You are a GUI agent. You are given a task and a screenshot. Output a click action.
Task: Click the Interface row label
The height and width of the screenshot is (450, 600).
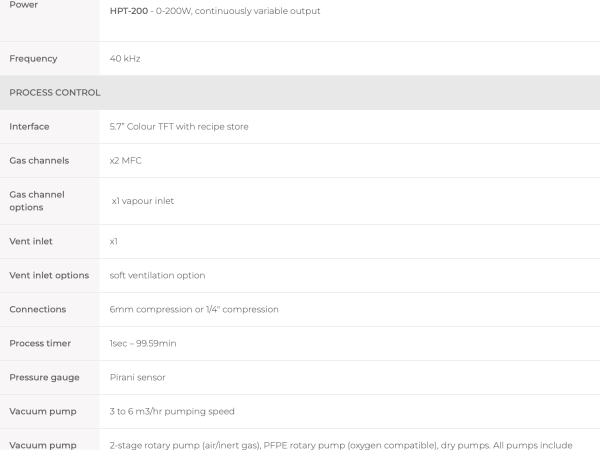pos(29,127)
